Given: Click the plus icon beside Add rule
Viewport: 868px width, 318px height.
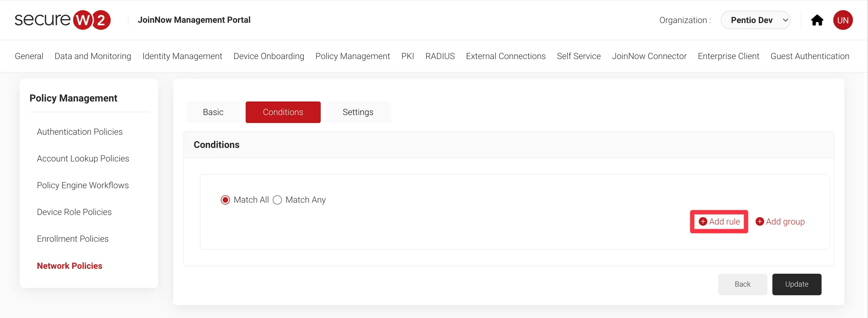Looking at the screenshot, I should 703,221.
